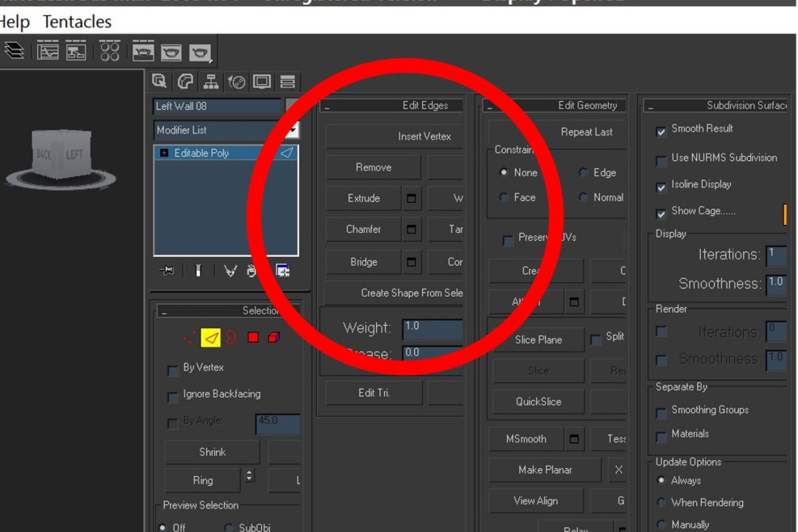This screenshot has width=798, height=532.
Task: Open the Motion panel tab
Action: tap(237, 82)
